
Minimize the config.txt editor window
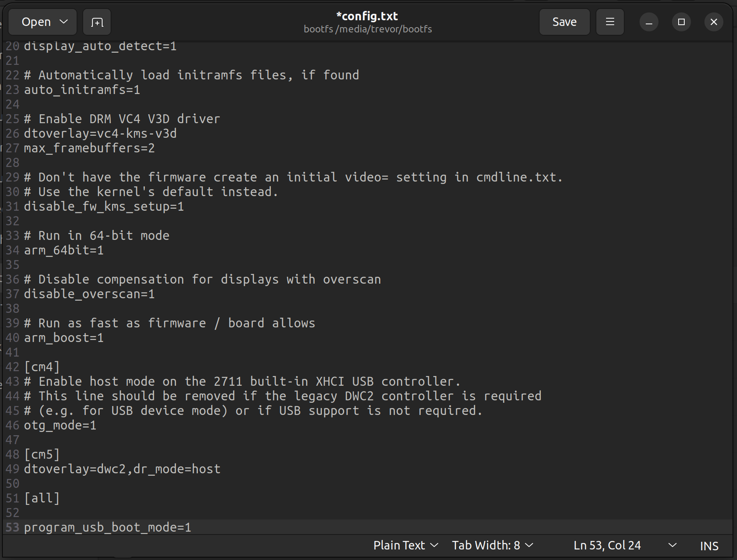pos(649,22)
